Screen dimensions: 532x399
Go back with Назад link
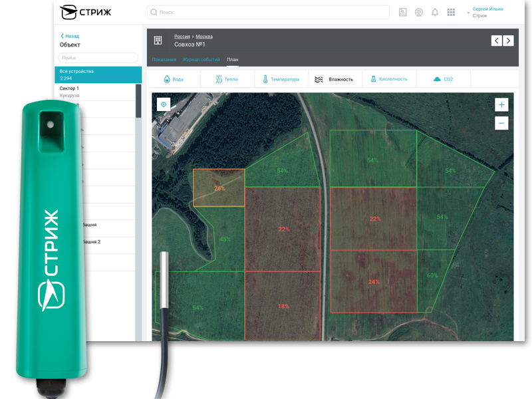(70, 36)
